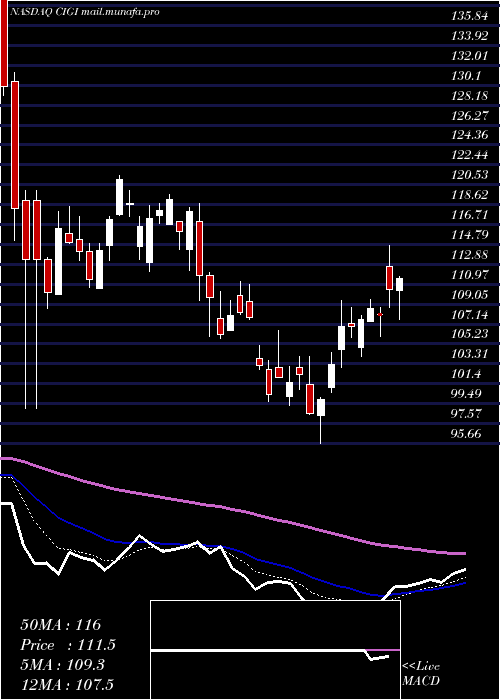Click the '12MA : 107.5' readout
500x700 pixels.
pyautogui.click(x=66, y=684)
